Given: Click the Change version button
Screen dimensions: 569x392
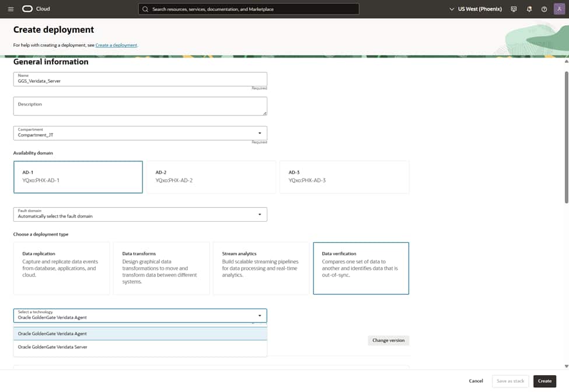Looking at the screenshot, I should click(388, 340).
